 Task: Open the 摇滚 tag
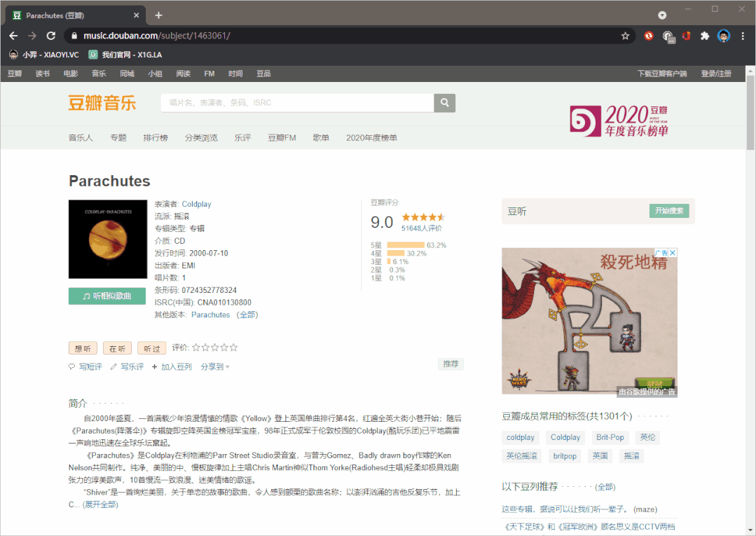pos(631,456)
